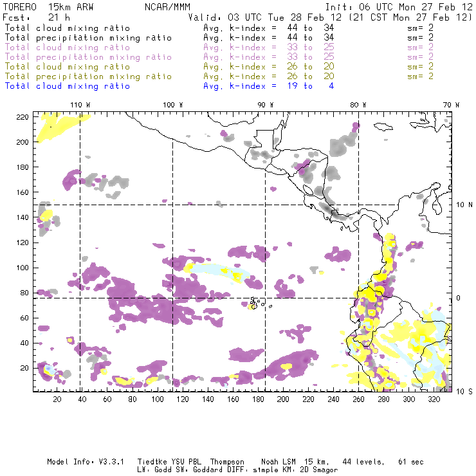The image size is (476, 476).
Task: Click the "61 sec" timestep footer text
Action: (411, 462)
